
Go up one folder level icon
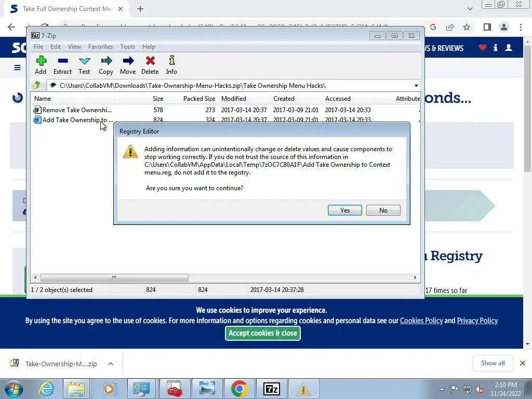point(37,86)
